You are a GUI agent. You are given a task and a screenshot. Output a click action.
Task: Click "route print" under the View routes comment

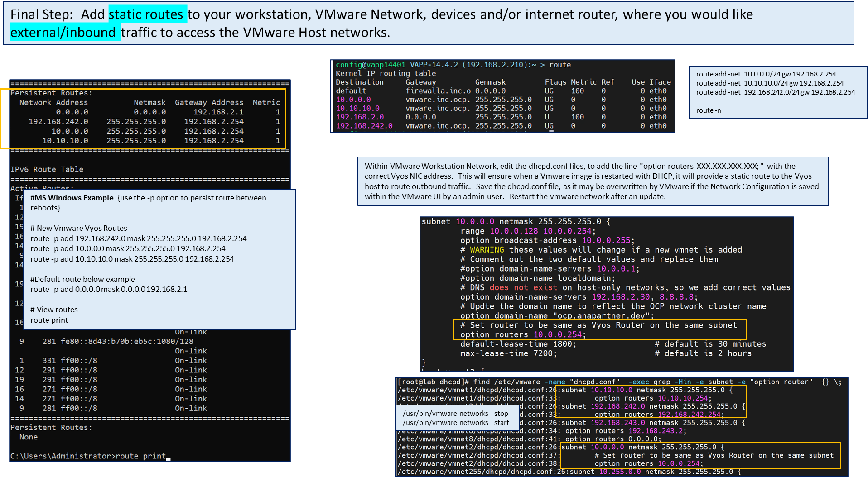pos(49,320)
